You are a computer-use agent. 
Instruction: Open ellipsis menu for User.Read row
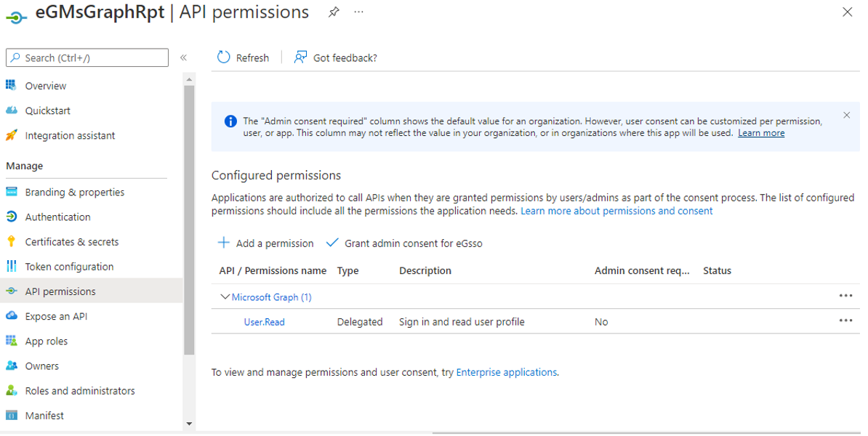click(x=845, y=320)
